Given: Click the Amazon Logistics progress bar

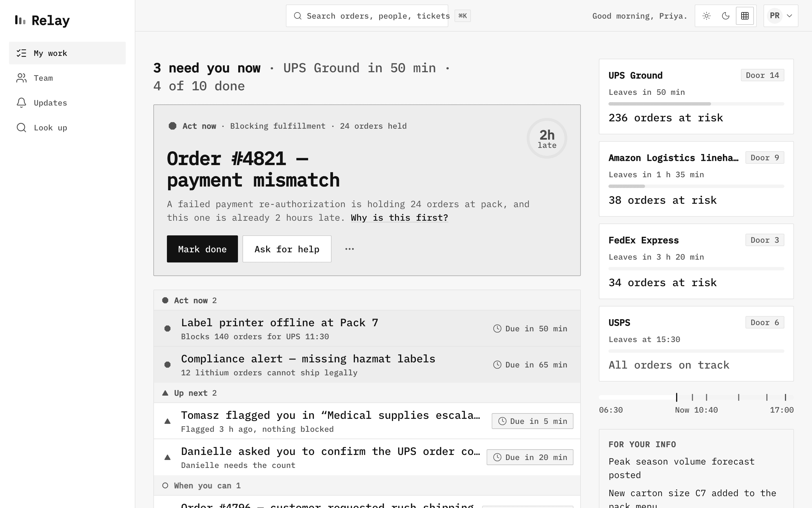Looking at the screenshot, I should tap(696, 186).
